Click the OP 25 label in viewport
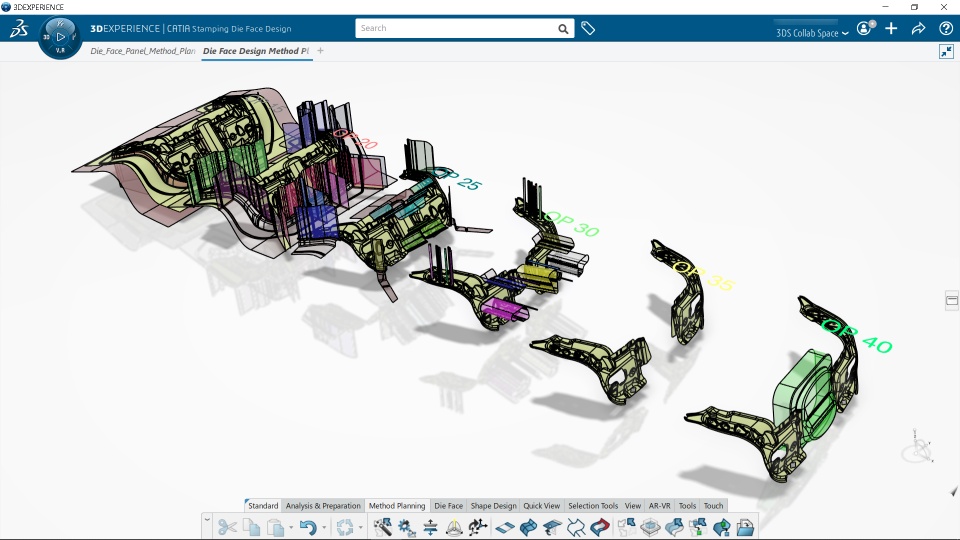 pos(457,178)
